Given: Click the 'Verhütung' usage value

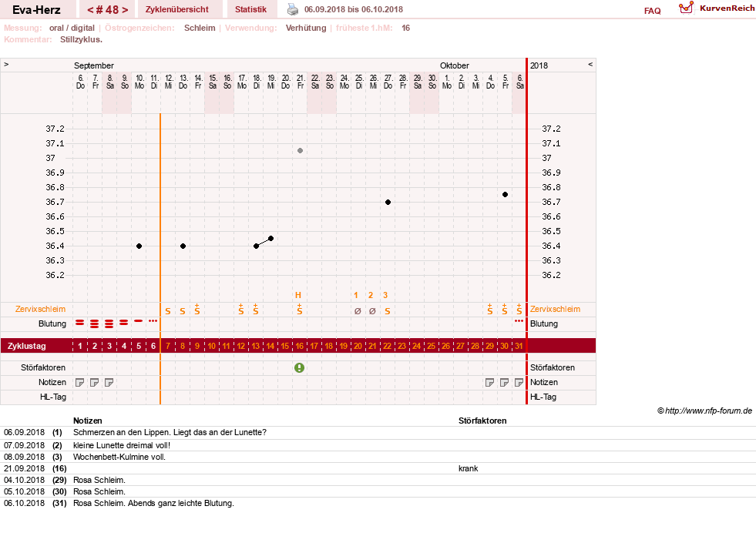Looking at the screenshot, I should (306, 28).
